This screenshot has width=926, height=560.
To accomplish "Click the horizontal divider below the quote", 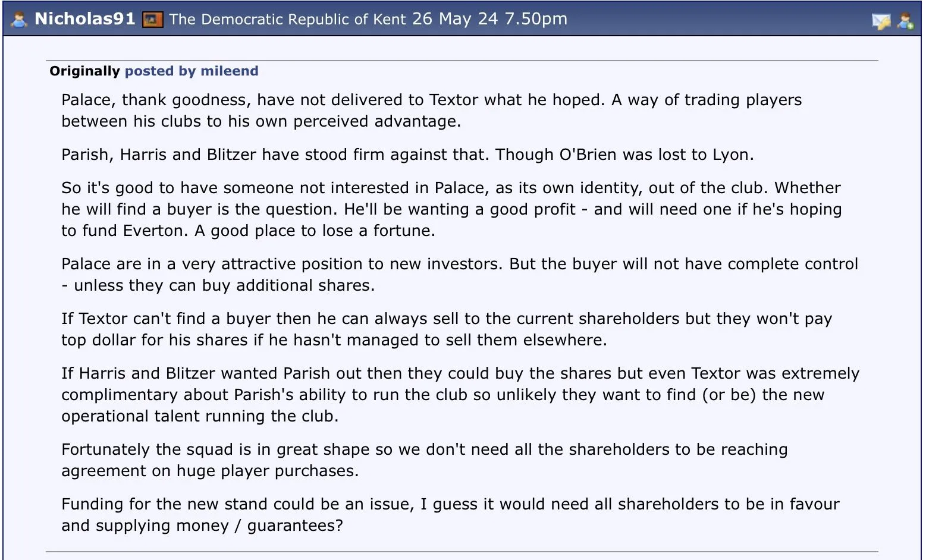I will pos(462,552).
